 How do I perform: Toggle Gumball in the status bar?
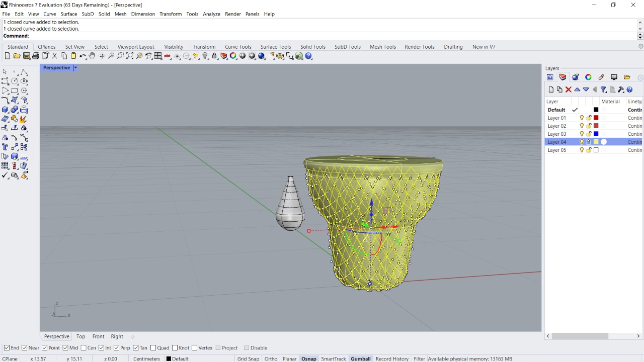[361, 359]
